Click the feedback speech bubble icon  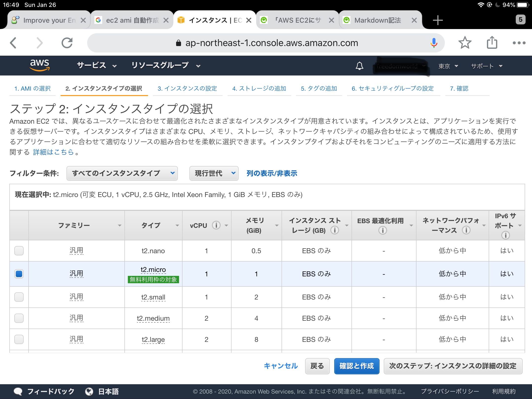(x=18, y=391)
